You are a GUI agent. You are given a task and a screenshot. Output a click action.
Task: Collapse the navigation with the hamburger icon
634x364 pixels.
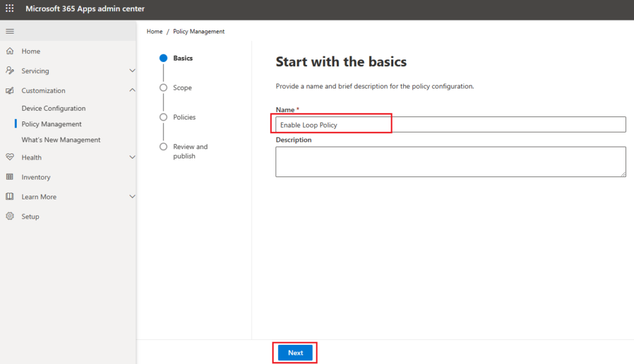(x=9, y=30)
